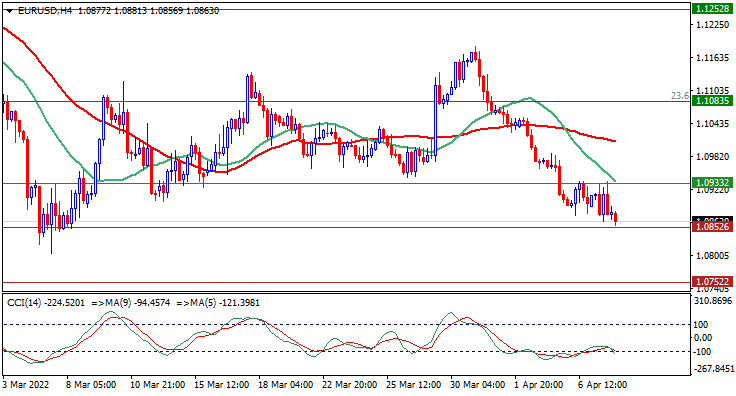Select the 1.09332 green price label
This screenshot has width=736, height=396.
(x=712, y=183)
